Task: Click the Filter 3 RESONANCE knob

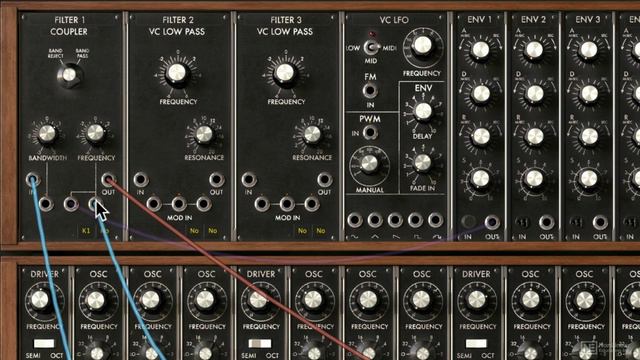Action: (312, 134)
